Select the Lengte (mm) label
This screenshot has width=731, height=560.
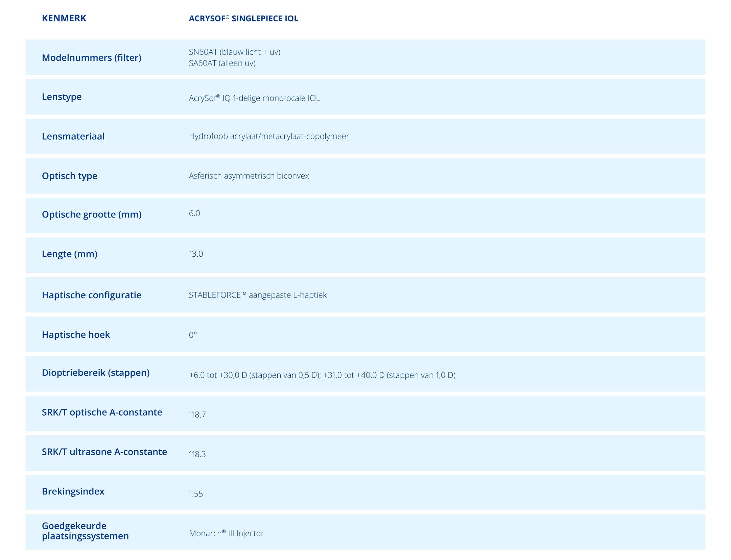[70, 254]
